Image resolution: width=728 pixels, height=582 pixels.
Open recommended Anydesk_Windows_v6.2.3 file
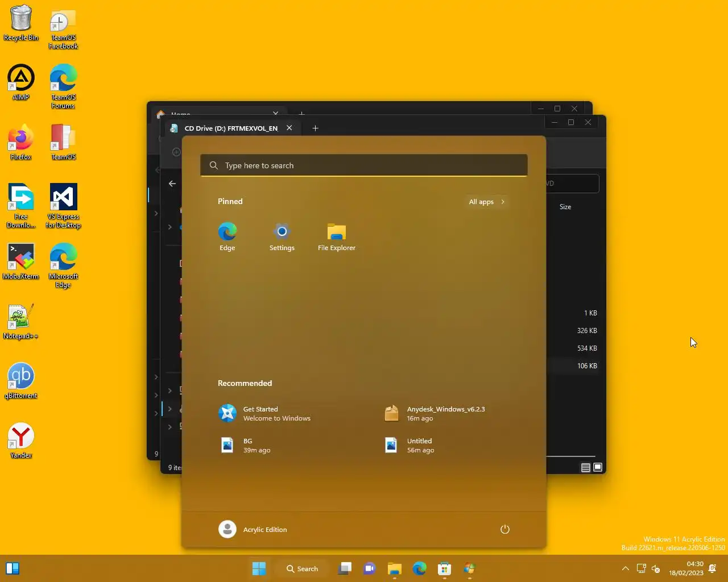446,414
